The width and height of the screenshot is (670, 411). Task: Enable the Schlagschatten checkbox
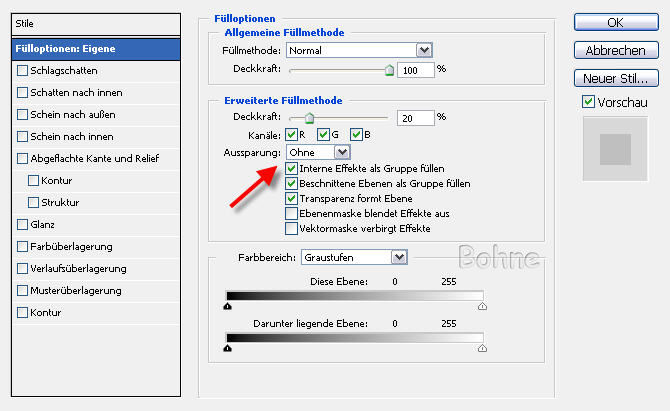point(23,70)
